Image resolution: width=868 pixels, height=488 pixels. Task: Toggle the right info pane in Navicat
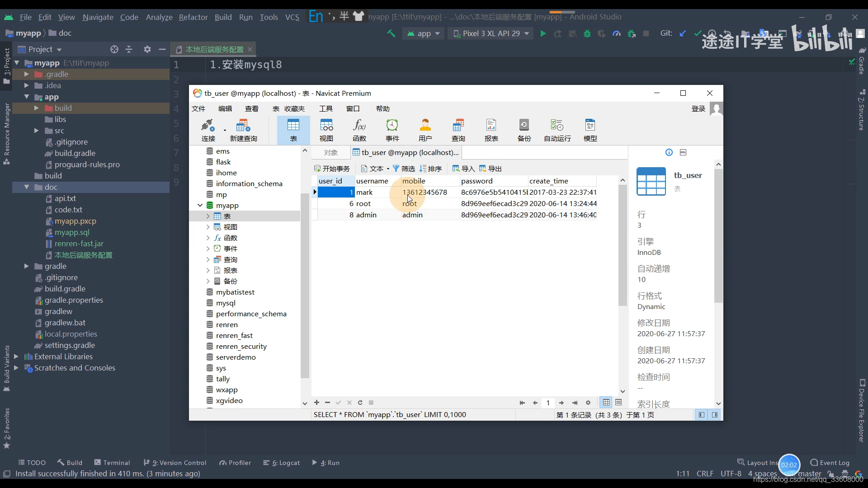[715, 415]
